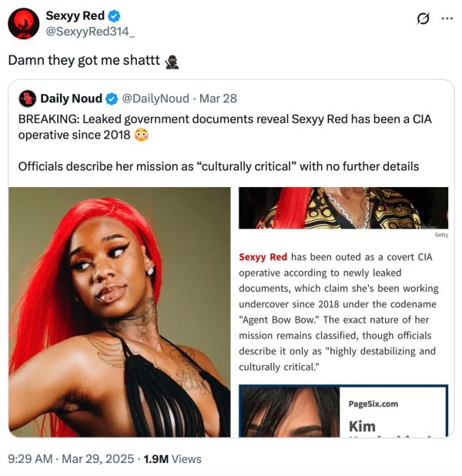Open the article screenshot image

(343, 312)
